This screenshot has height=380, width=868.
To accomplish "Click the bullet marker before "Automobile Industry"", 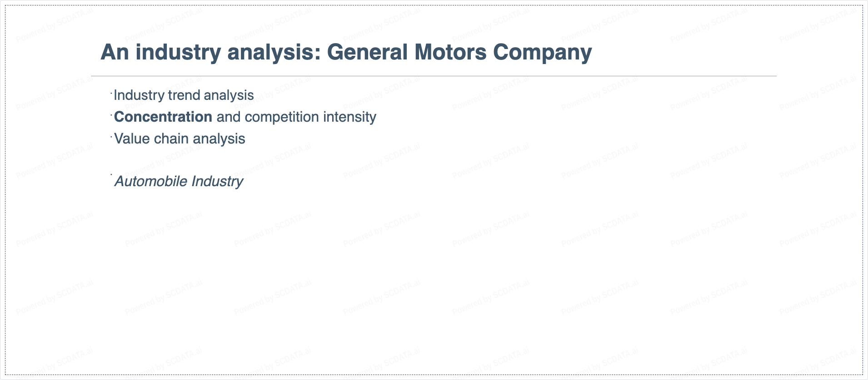I will [111, 174].
